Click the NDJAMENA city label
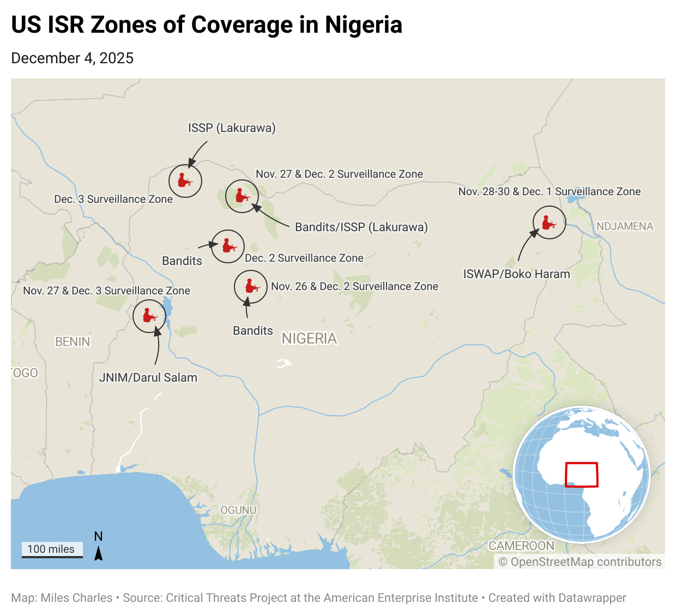The height and width of the screenshot is (616, 676). click(624, 226)
